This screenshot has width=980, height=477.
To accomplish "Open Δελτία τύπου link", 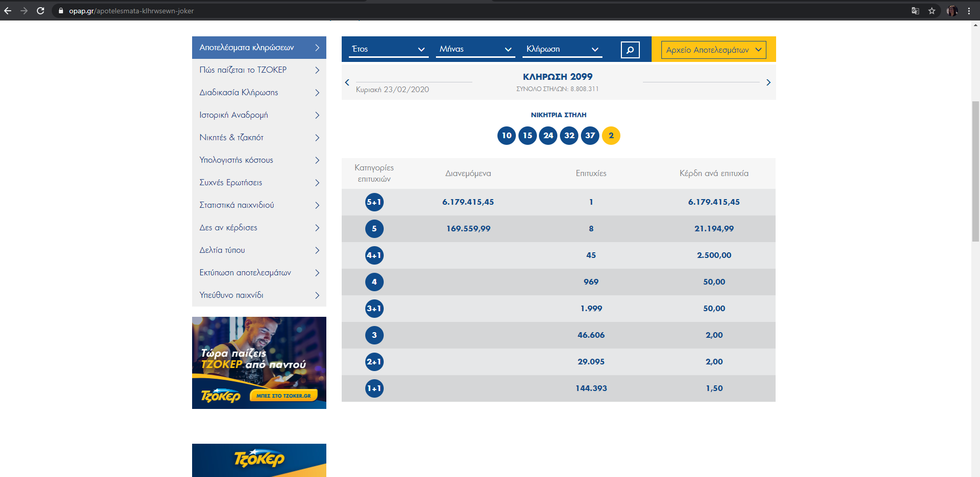I will (x=259, y=250).
